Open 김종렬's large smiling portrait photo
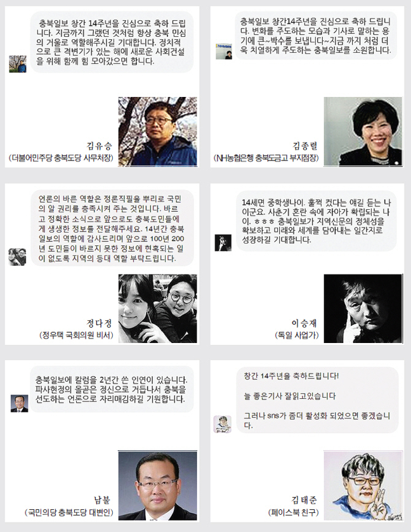411x532 pixels. tap(363, 132)
